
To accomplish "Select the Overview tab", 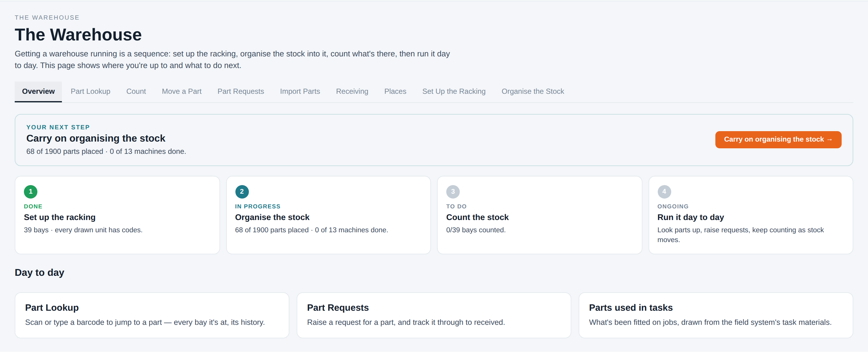I will [x=38, y=91].
